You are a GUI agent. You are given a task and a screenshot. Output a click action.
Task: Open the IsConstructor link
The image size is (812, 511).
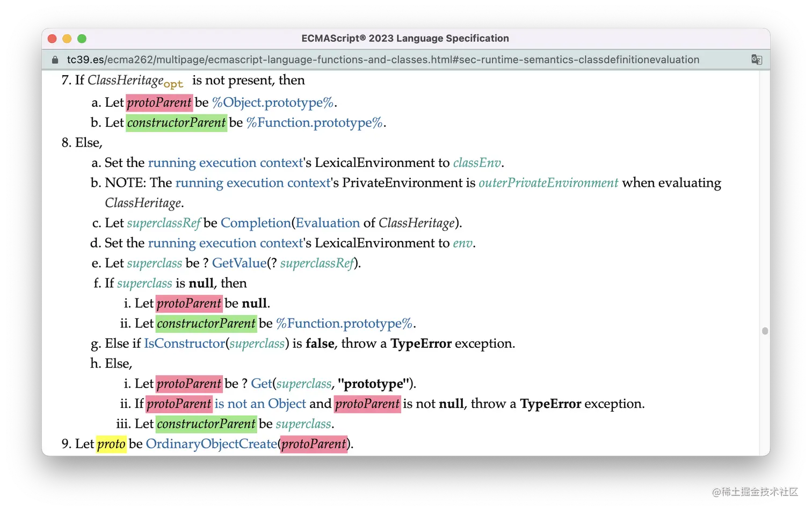pyautogui.click(x=184, y=344)
